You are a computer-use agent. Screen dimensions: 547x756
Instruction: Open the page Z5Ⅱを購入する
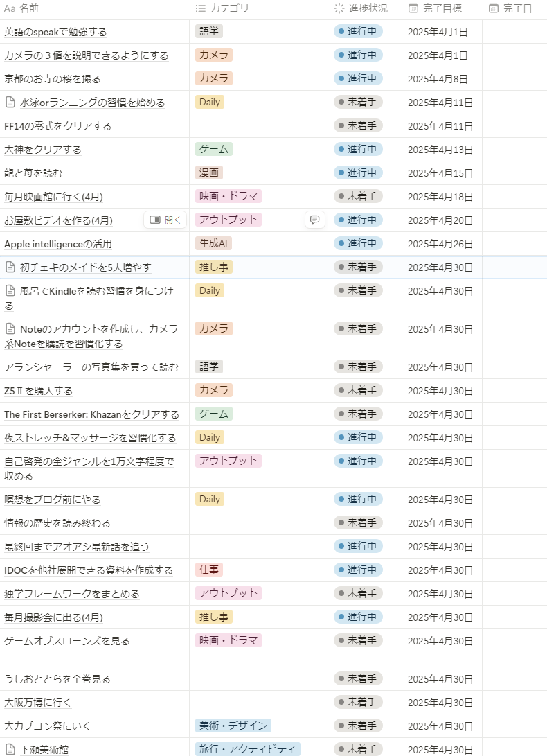click(x=39, y=391)
